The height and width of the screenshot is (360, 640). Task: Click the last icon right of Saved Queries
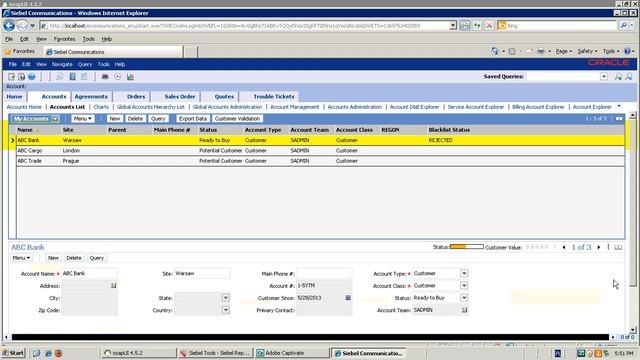click(x=629, y=76)
